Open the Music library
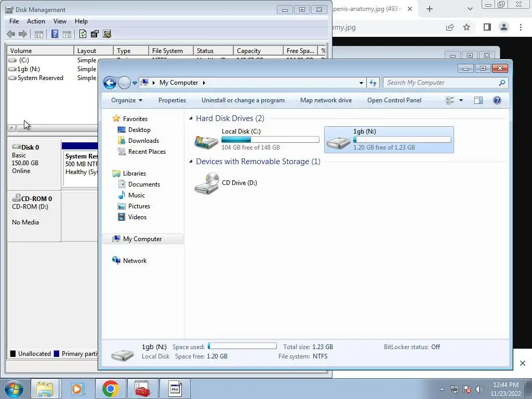The height and width of the screenshot is (399, 532). (x=137, y=195)
